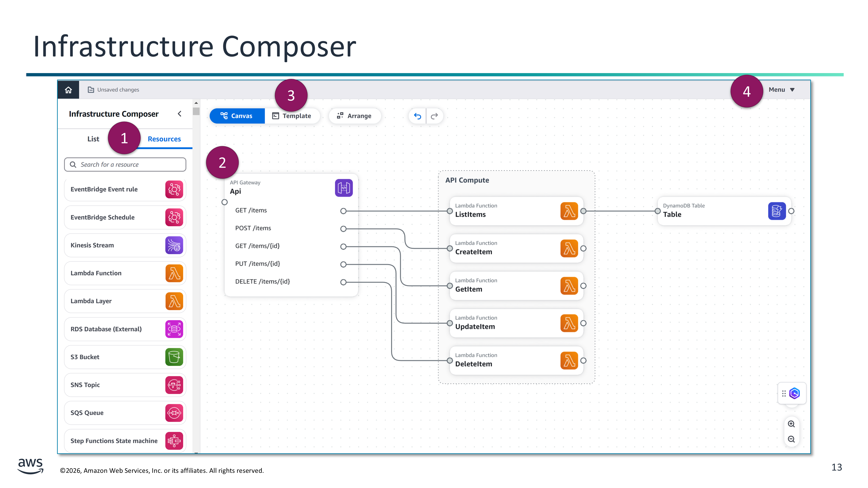This screenshot has width=868, height=488.
Task: Click the DynamoDB Table icon
Action: coord(777,211)
